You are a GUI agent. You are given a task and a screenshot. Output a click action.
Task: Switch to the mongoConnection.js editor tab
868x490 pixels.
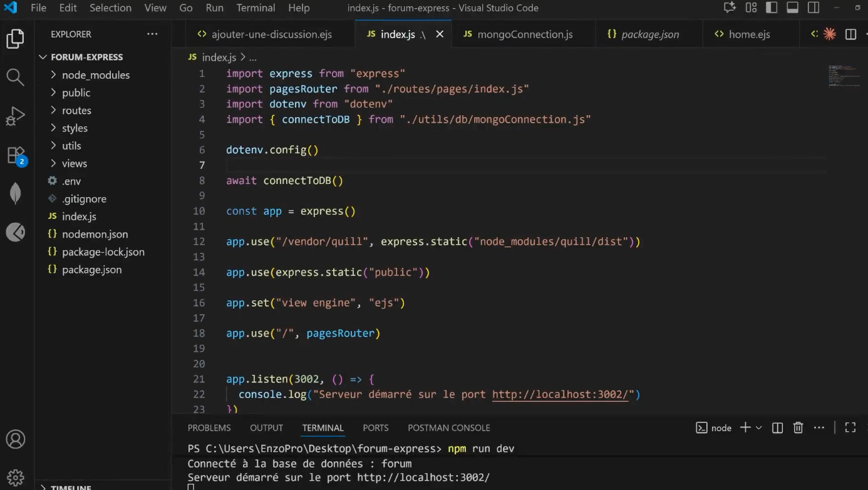pos(524,34)
